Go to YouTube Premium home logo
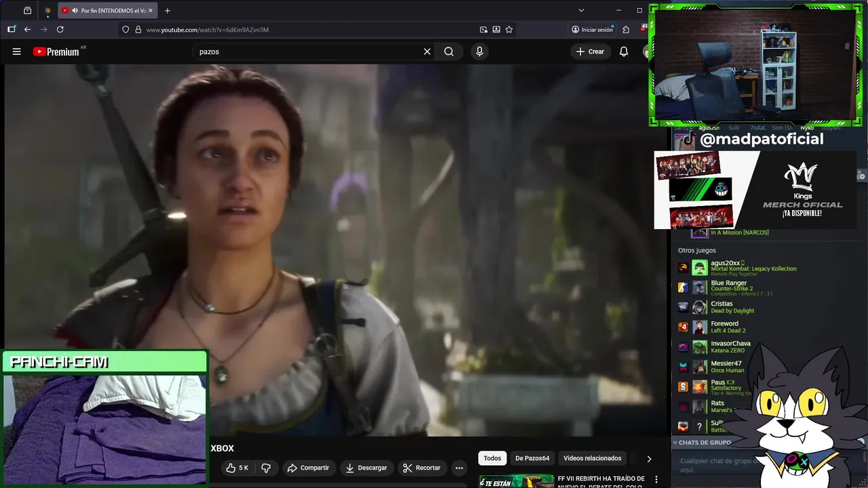Viewport: 868px width, 488px height. pos(56,52)
